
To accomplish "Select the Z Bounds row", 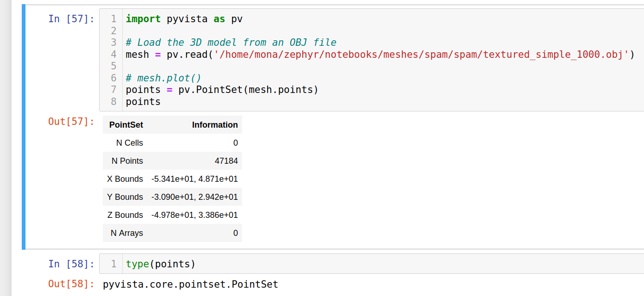I will pyautogui.click(x=172, y=215).
